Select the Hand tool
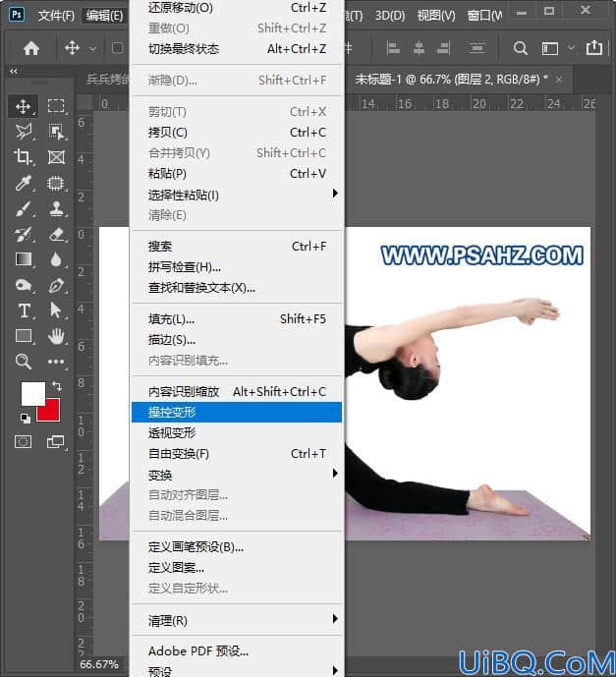 (x=56, y=336)
